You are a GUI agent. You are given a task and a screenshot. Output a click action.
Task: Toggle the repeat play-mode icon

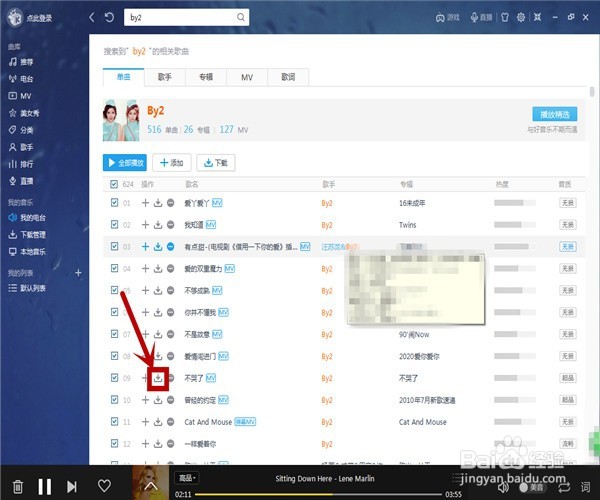[564, 487]
